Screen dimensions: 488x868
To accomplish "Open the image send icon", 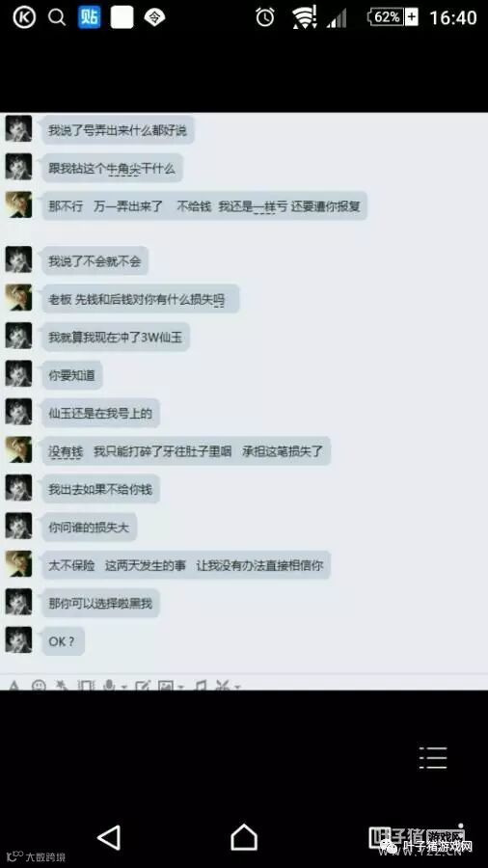I will (166, 686).
